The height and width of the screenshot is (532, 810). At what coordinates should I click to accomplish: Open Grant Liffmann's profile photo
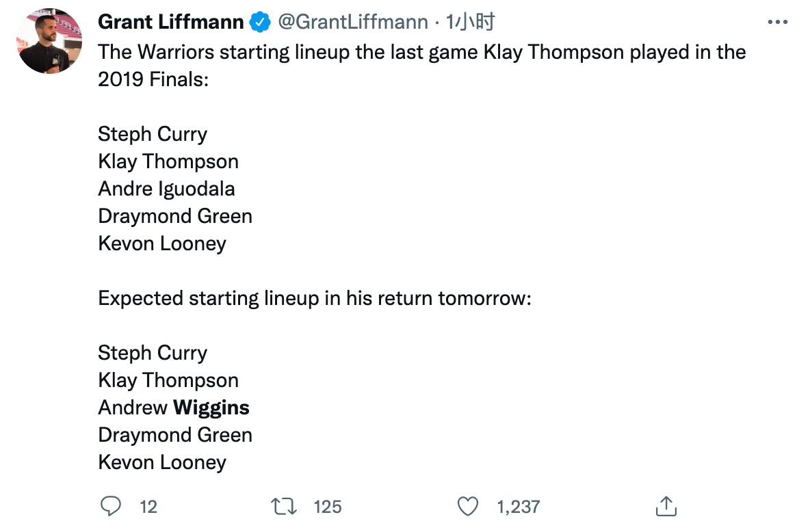(x=50, y=42)
